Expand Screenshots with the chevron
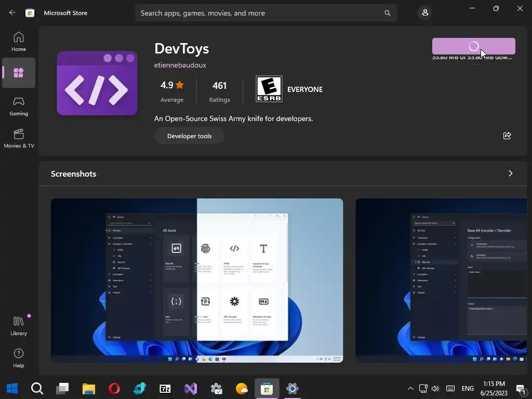Screen dimensions: 532x399 point(510,174)
